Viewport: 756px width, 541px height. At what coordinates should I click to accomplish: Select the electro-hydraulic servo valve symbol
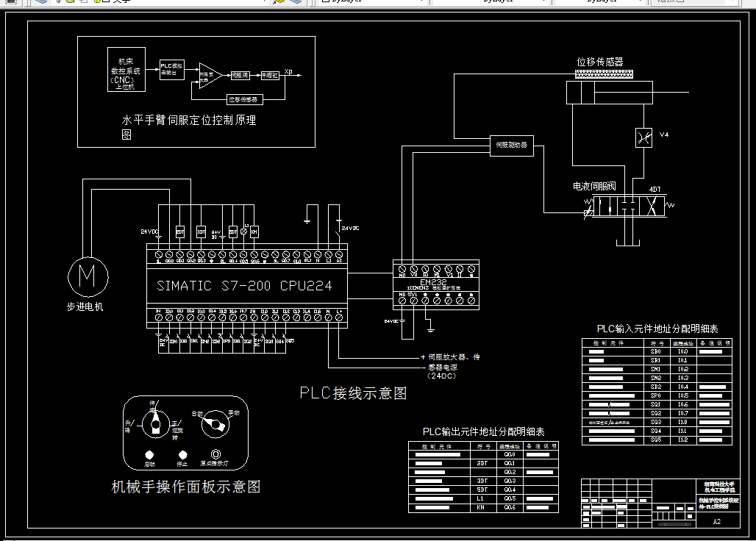pos(629,207)
